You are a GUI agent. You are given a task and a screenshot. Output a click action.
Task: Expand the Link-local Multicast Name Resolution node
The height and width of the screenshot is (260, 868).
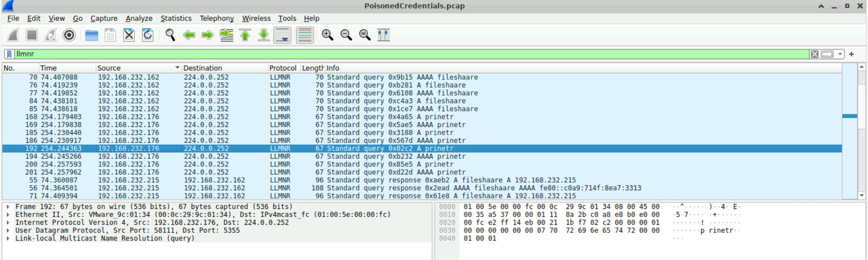pyautogui.click(x=8, y=238)
